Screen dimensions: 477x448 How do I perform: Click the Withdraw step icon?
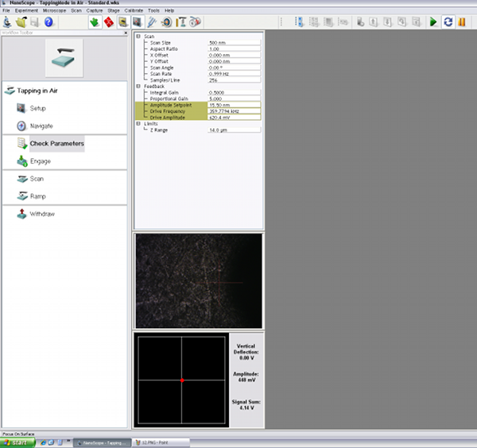[x=21, y=214]
